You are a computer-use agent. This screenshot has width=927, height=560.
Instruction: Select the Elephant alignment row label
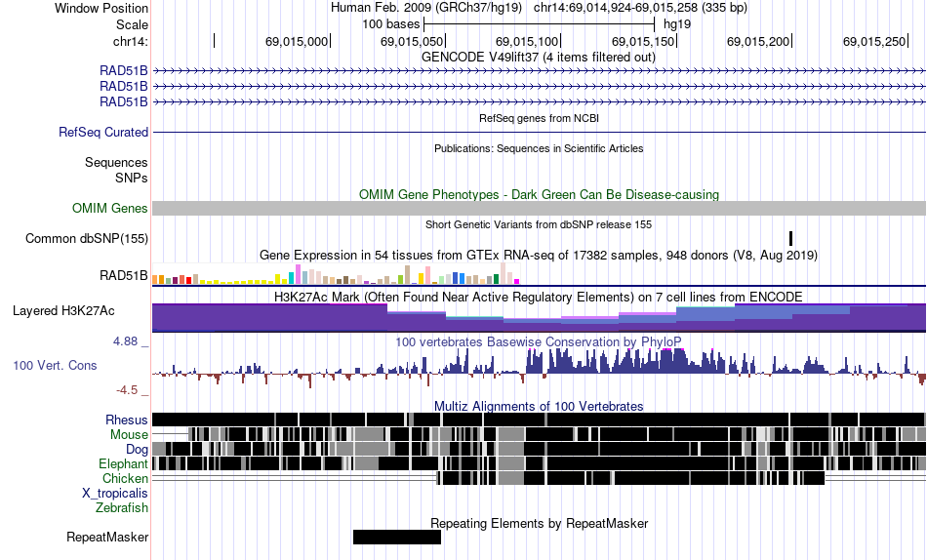[x=123, y=463]
